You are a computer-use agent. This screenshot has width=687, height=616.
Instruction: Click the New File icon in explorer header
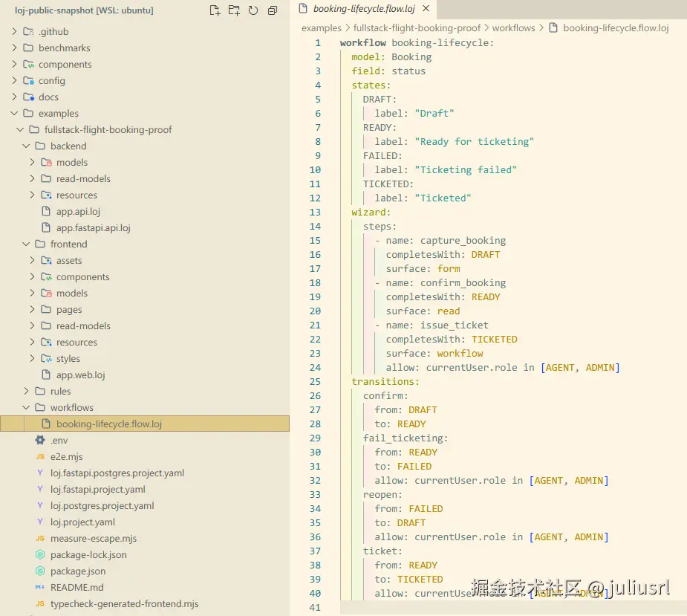click(215, 10)
